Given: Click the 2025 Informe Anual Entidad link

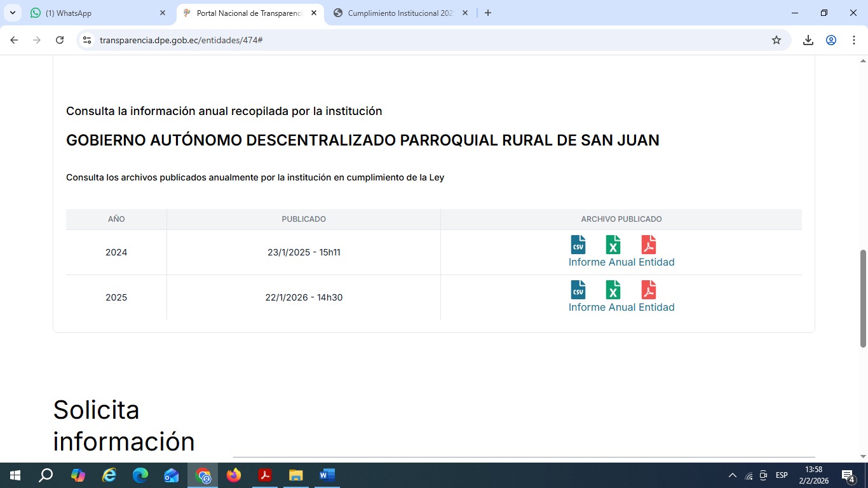Looking at the screenshot, I should (621, 307).
